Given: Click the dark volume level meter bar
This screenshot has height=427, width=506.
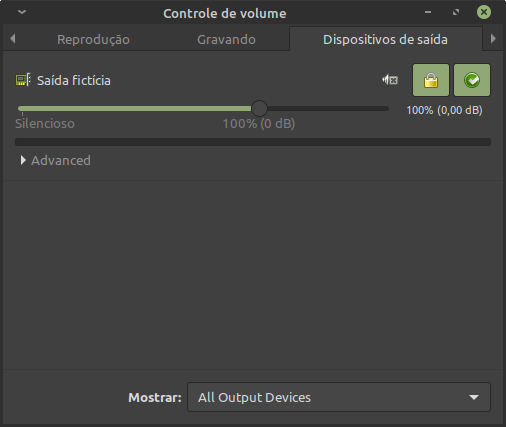Looking at the screenshot, I should (253, 142).
